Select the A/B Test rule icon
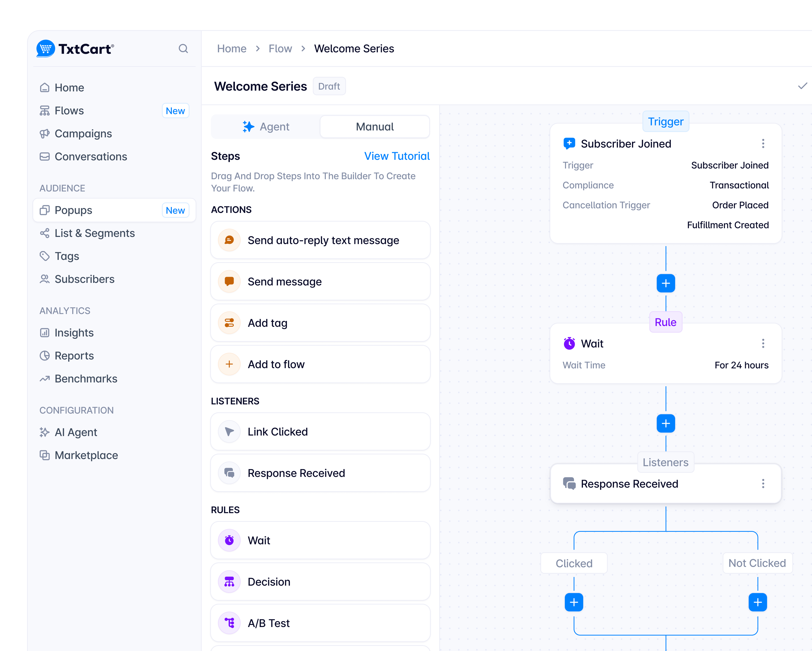The image size is (812, 651). [x=229, y=623]
